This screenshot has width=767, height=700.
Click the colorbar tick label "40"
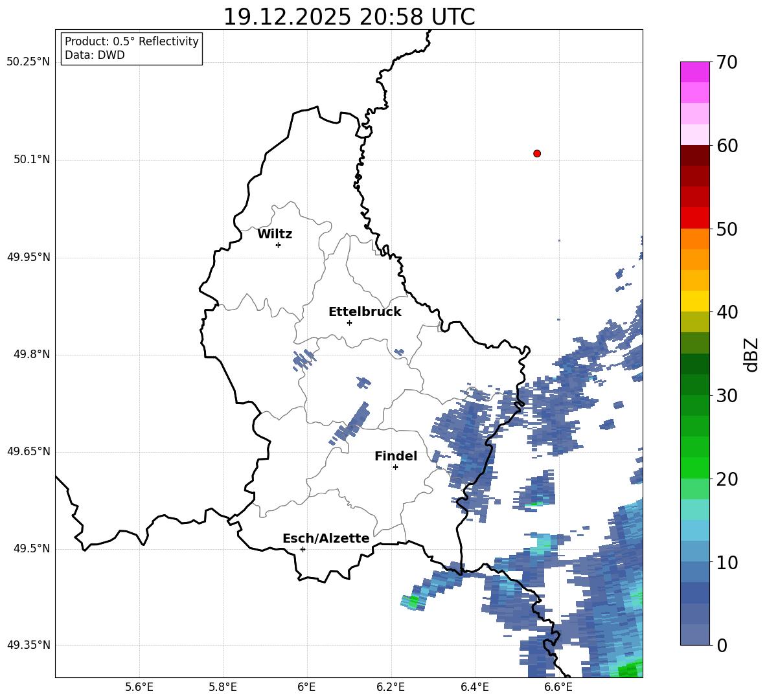pyautogui.click(x=727, y=312)
